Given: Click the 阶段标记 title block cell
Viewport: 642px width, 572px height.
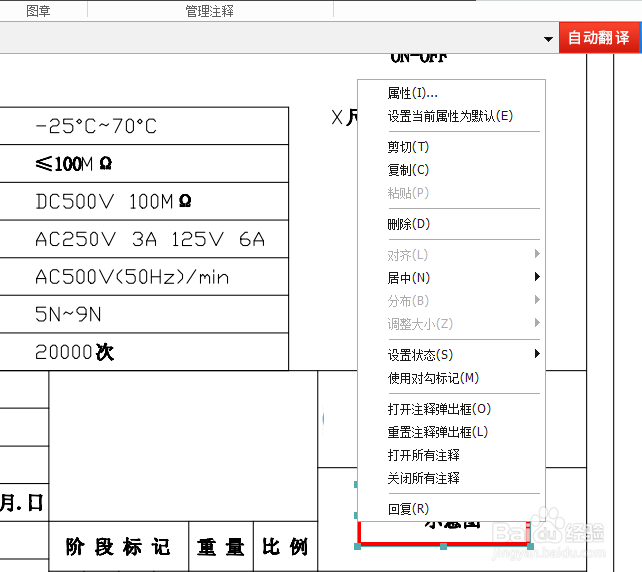Looking at the screenshot, I should click(118, 547).
